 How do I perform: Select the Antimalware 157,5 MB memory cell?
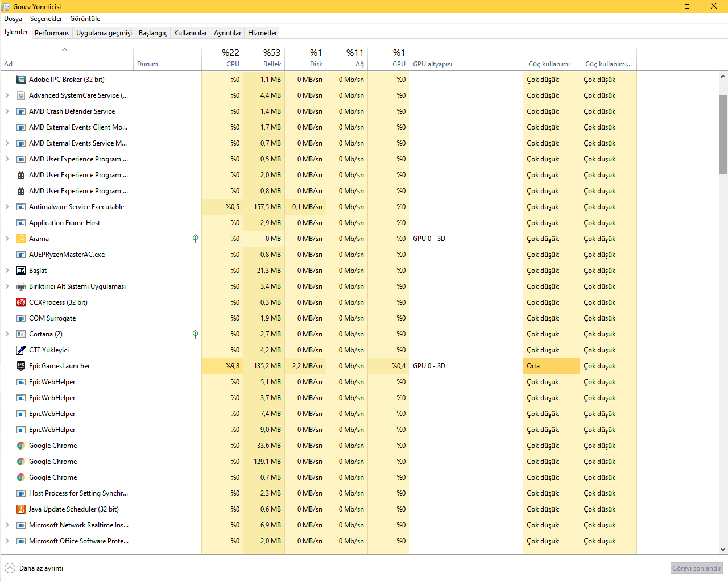click(264, 207)
